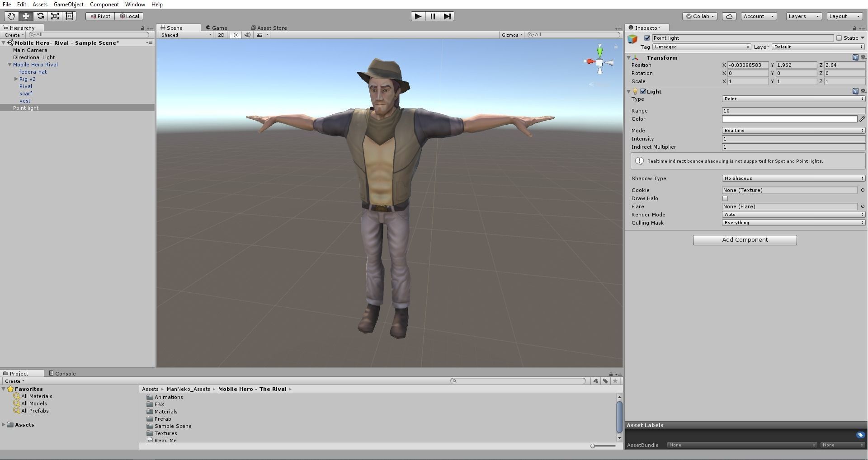Open the cloud services icon
This screenshot has height=460, width=868.
coord(729,16)
